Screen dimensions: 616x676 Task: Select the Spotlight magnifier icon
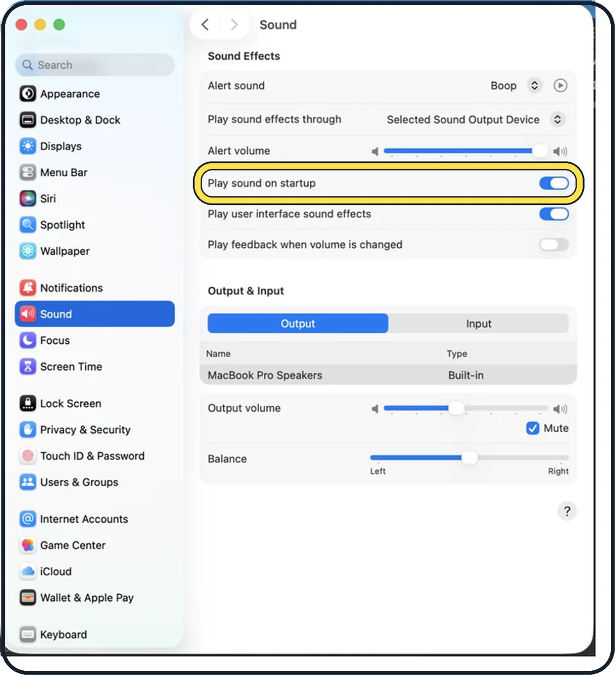(28, 224)
